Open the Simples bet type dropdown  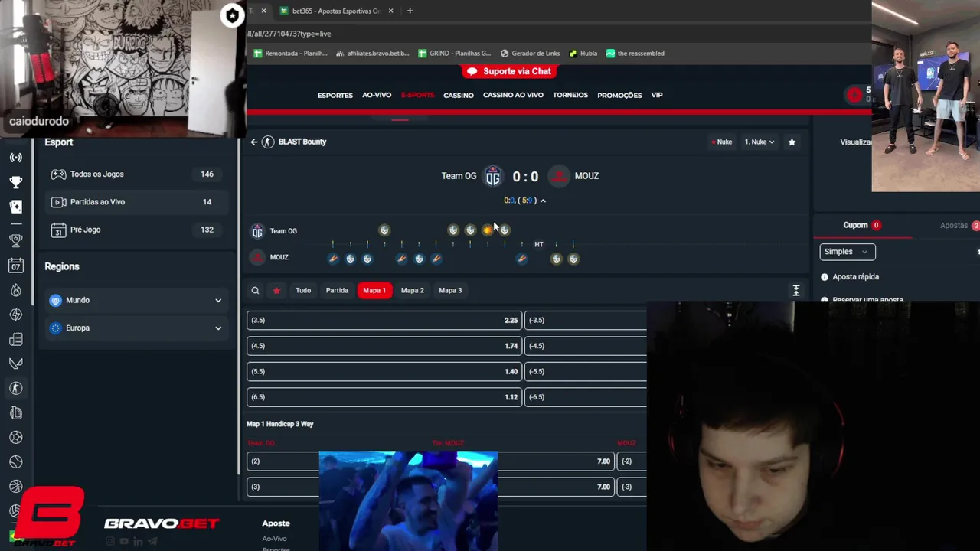847,251
